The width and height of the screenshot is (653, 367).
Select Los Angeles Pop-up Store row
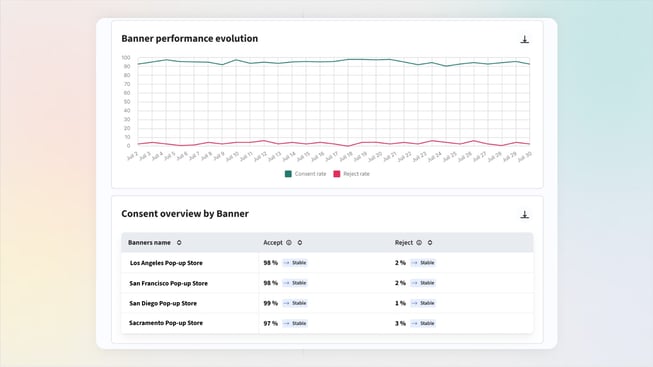327,263
